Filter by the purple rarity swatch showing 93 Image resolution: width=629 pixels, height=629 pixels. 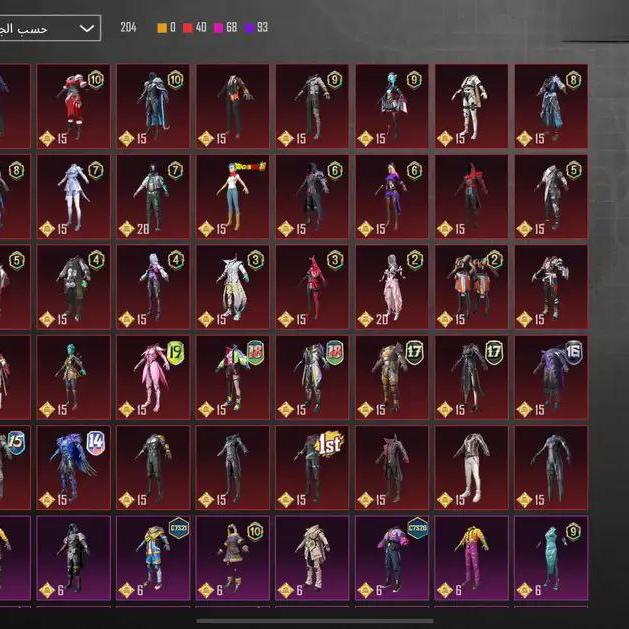(x=256, y=27)
